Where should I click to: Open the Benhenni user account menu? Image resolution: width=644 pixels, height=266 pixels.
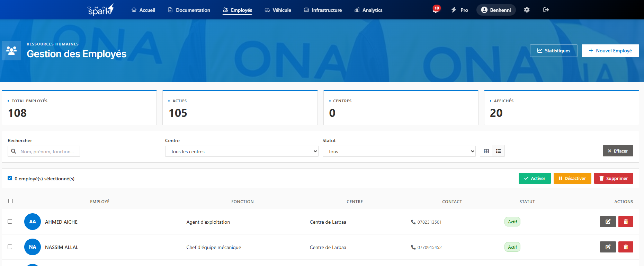pyautogui.click(x=496, y=10)
